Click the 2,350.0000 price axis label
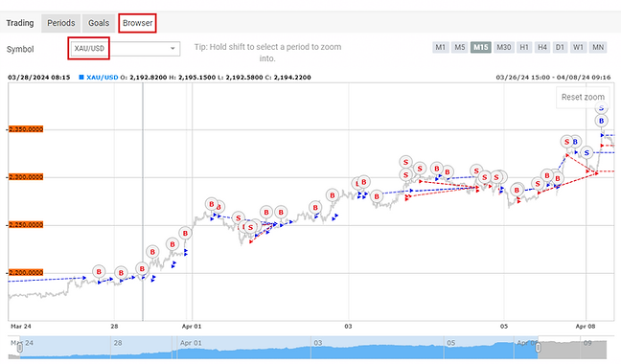The width and height of the screenshot is (621, 364). coord(26,129)
